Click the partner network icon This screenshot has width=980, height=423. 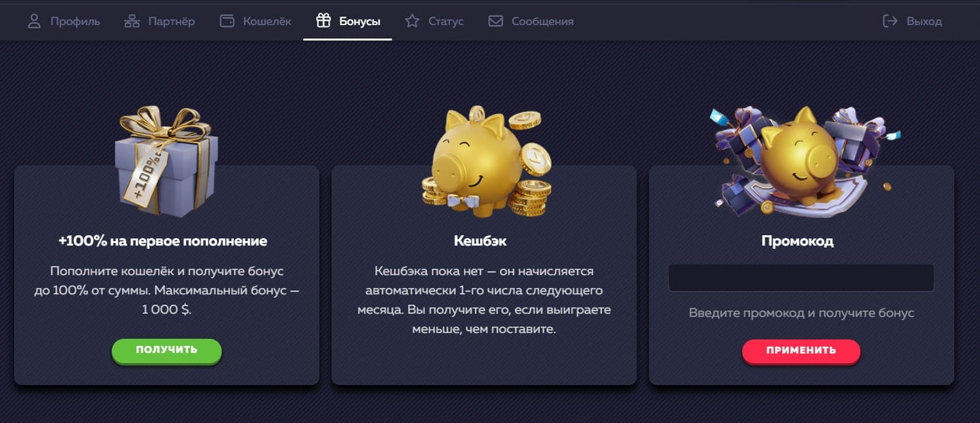132,21
